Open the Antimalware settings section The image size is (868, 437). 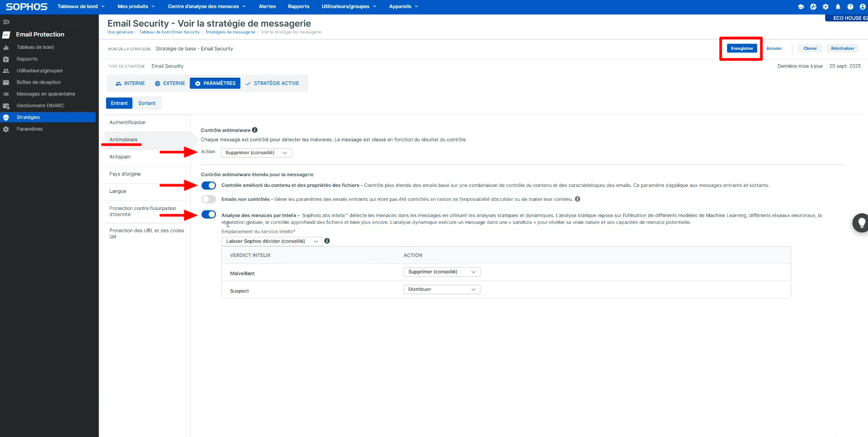[147, 140]
